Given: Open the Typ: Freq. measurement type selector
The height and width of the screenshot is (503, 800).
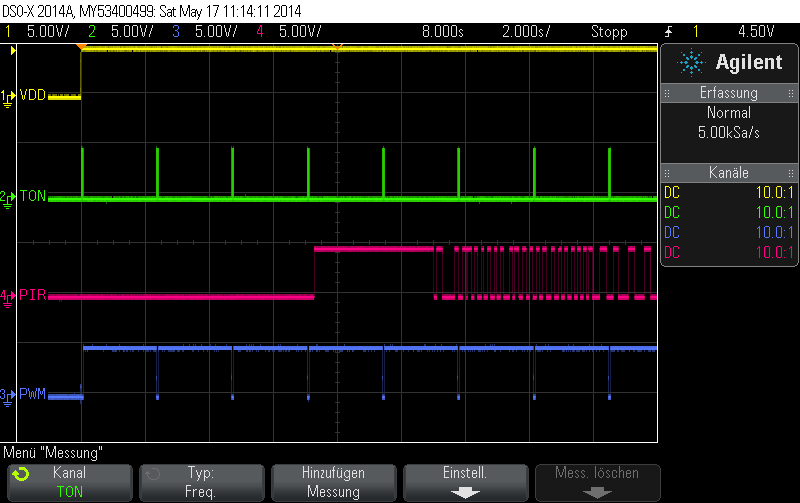Looking at the screenshot, I should click(x=201, y=481).
